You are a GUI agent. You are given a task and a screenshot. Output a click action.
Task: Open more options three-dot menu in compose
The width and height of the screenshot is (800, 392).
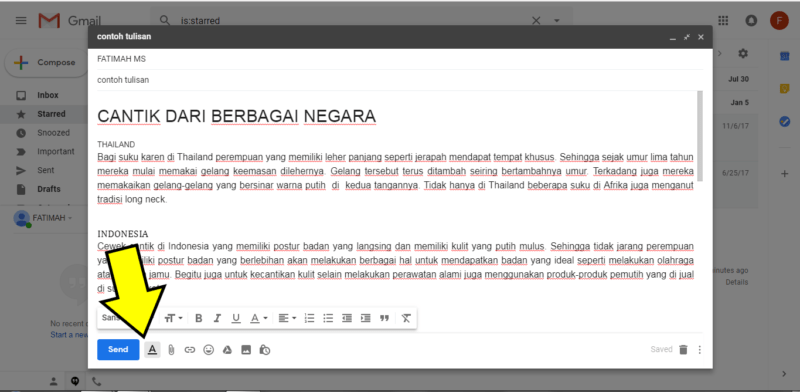tap(699, 350)
